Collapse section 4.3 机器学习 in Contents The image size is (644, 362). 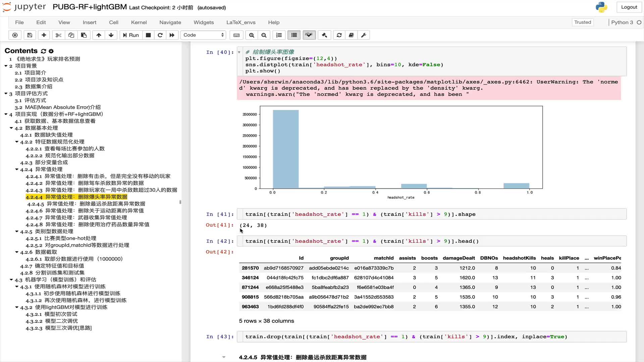(11, 279)
